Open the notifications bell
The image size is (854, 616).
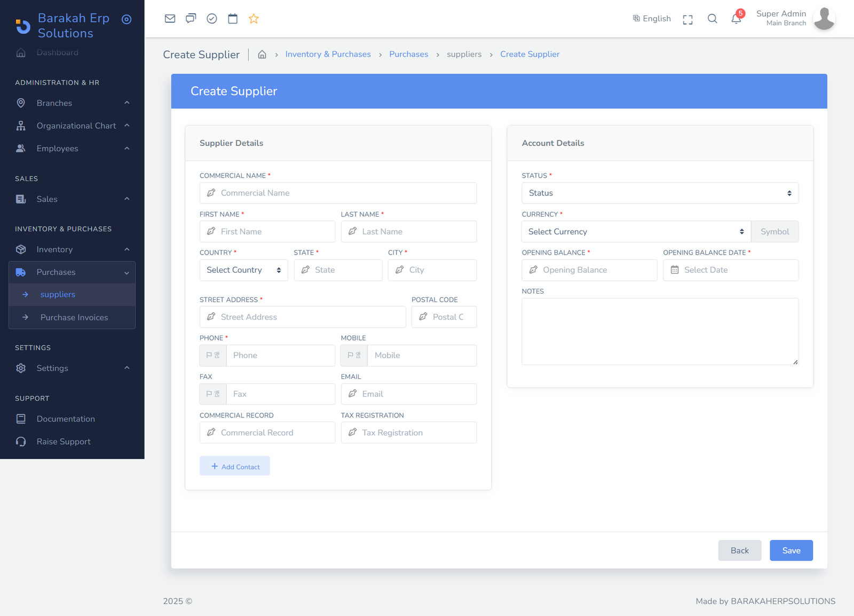pyautogui.click(x=736, y=19)
